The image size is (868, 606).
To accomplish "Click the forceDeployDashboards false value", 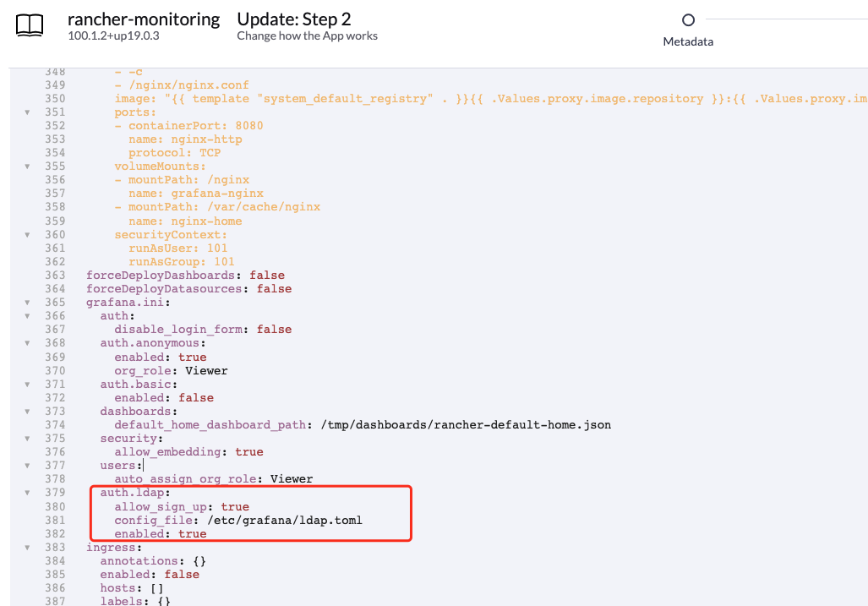I will point(267,276).
